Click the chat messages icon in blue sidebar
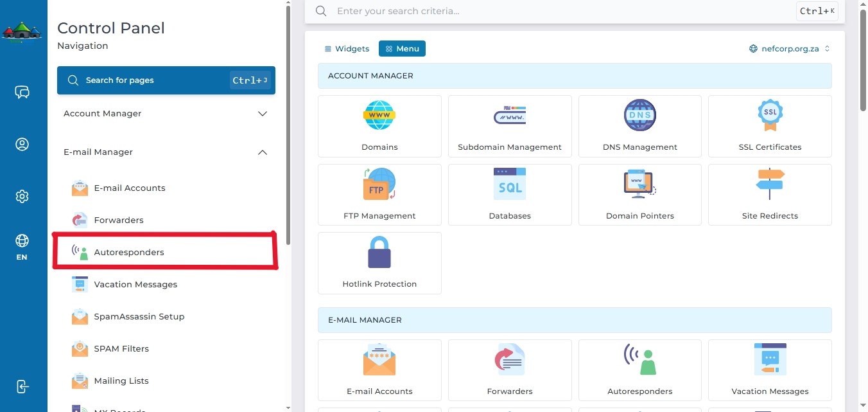The height and width of the screenshot is (412, 868). (x=22, y=93)
